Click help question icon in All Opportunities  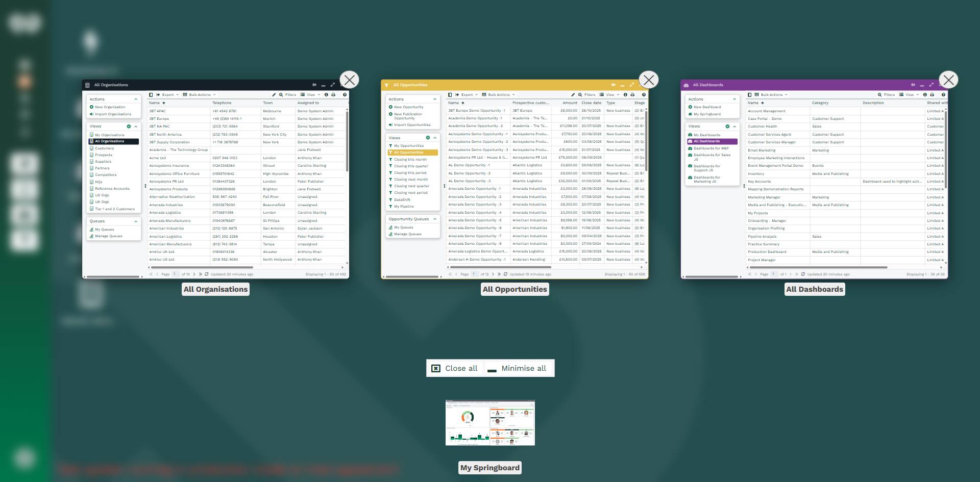(x=644, y=95)
